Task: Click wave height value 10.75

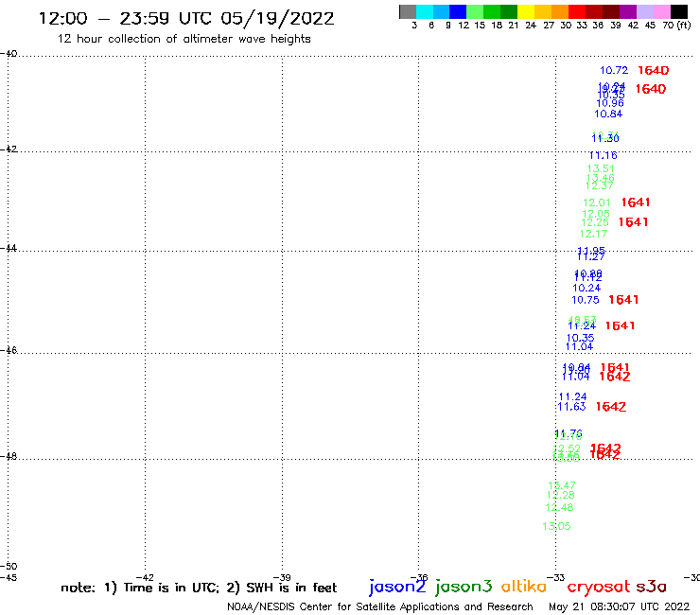Action: click(x=586, y=300)
